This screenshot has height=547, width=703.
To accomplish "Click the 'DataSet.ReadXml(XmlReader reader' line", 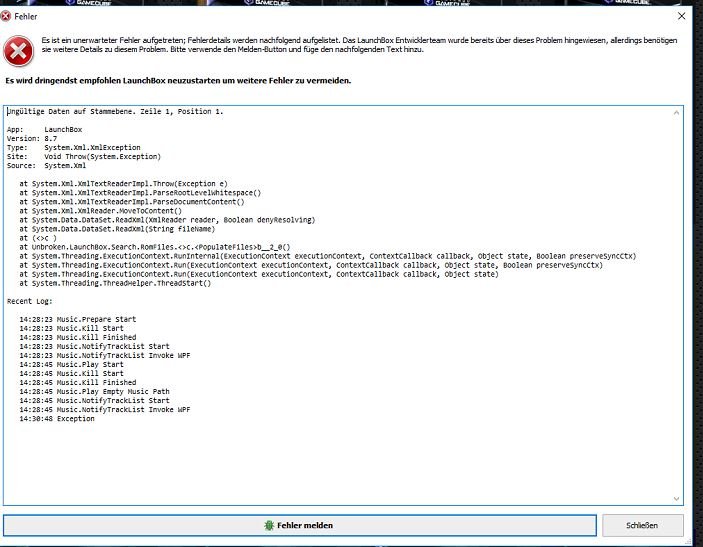I will pyautogui.click(x=167, y=220).
